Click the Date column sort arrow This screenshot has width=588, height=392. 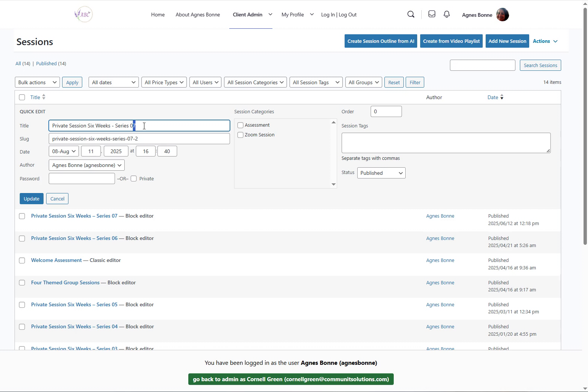pos(502,97)
